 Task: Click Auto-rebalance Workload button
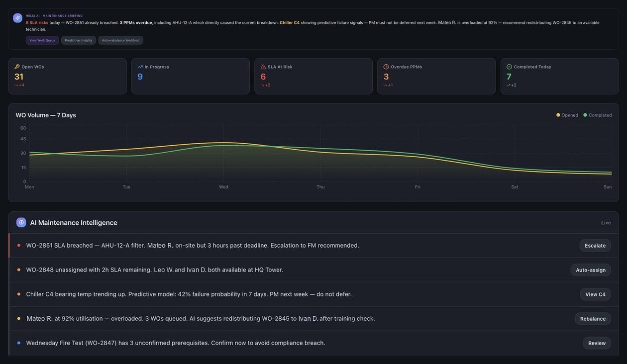point(121,40)
